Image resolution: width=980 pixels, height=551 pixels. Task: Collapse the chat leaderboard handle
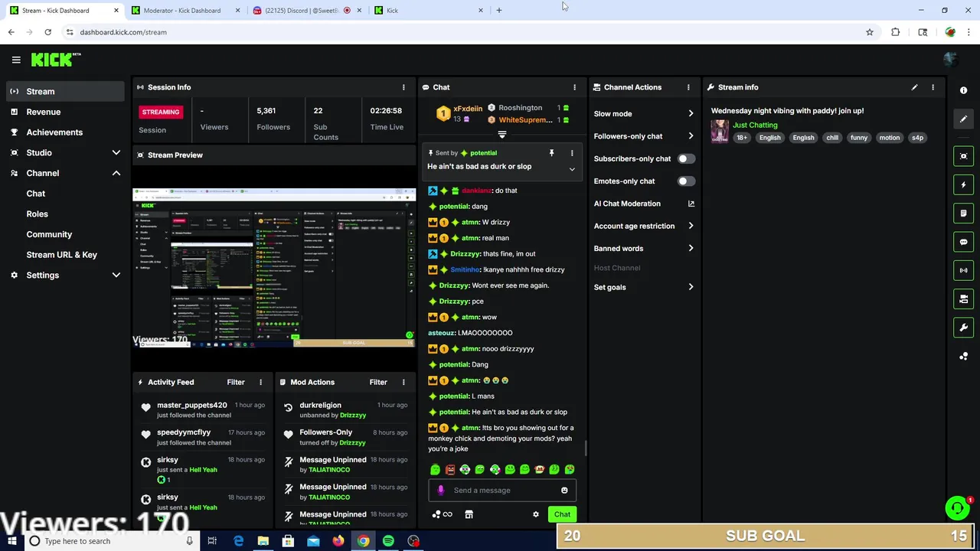pyautogui.click(x=502, y=135)
